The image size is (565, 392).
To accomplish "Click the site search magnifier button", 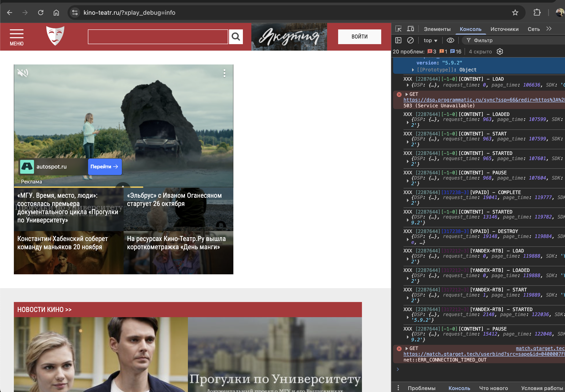I will click(x=236, y=37).
